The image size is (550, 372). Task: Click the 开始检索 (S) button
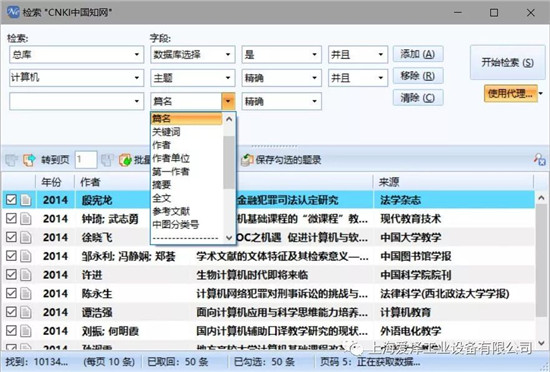(507, 62)
